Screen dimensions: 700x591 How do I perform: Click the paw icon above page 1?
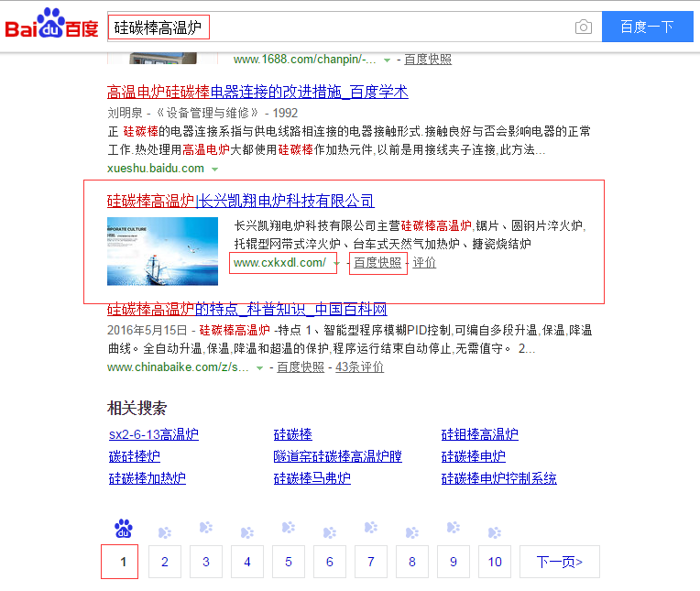[x=123, y=529]
